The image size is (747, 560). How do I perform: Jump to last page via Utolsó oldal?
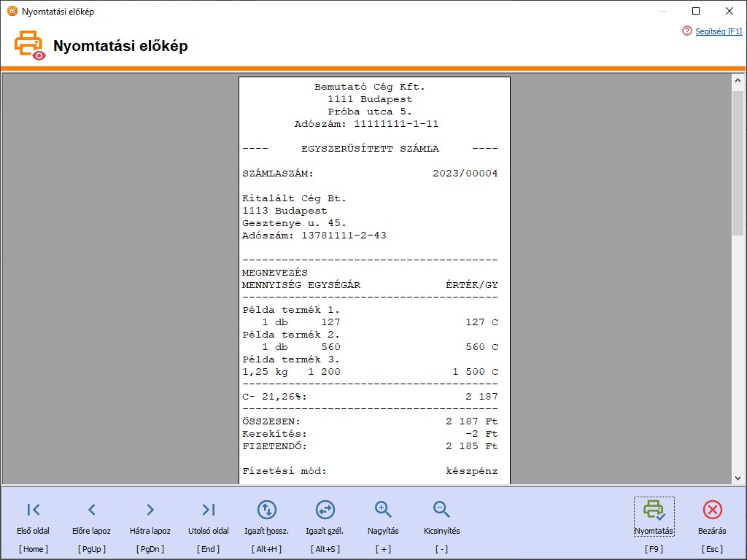(x=209, y=510)
